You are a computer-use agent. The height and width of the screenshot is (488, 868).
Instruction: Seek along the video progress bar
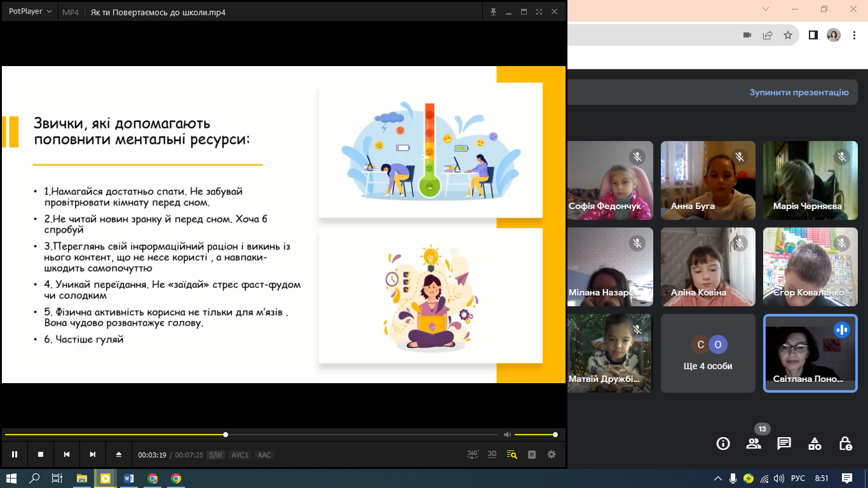[251, 435]
